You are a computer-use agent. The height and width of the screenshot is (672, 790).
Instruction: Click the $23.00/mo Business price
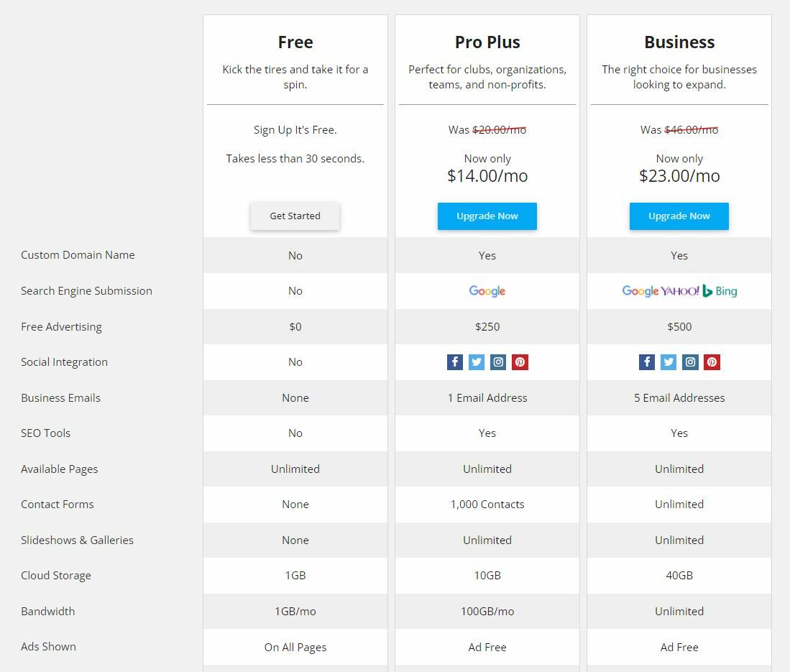[x=679, y=176]
